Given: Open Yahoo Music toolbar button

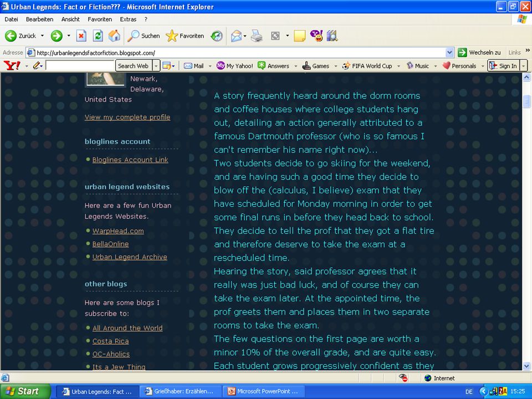Looking at the screenshot, I should [x=418, y=66].
